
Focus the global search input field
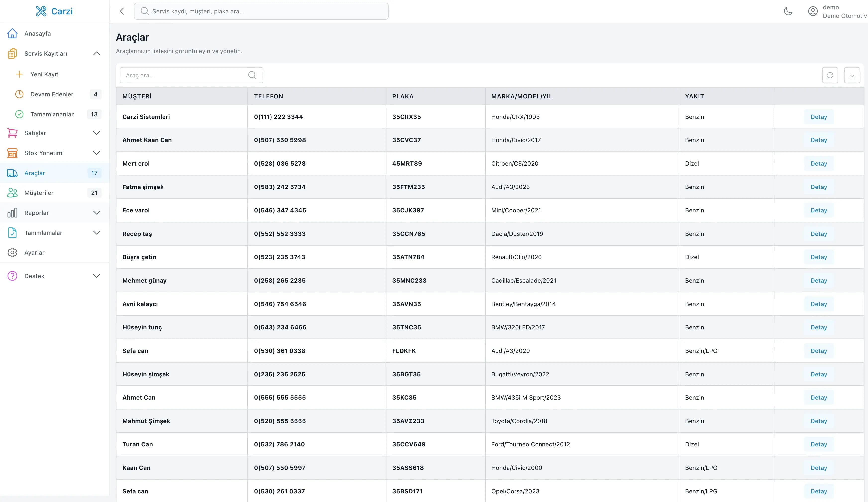pos(261,11)
